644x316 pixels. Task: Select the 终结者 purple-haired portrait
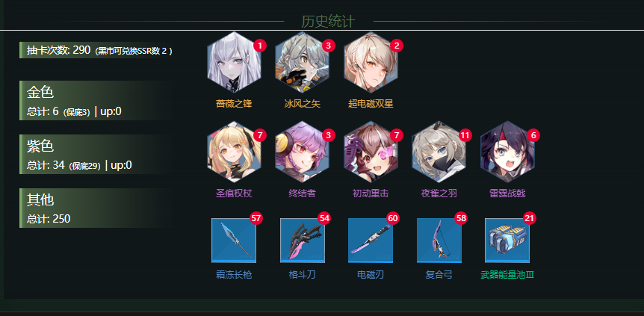point(302,152)
